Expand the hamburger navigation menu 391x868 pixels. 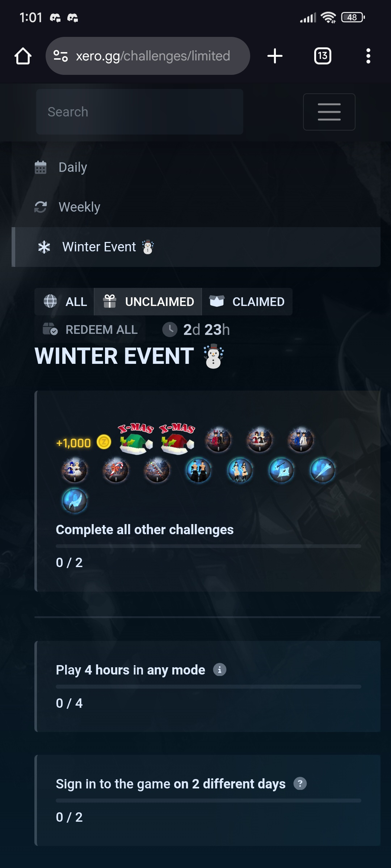[329, 112]
